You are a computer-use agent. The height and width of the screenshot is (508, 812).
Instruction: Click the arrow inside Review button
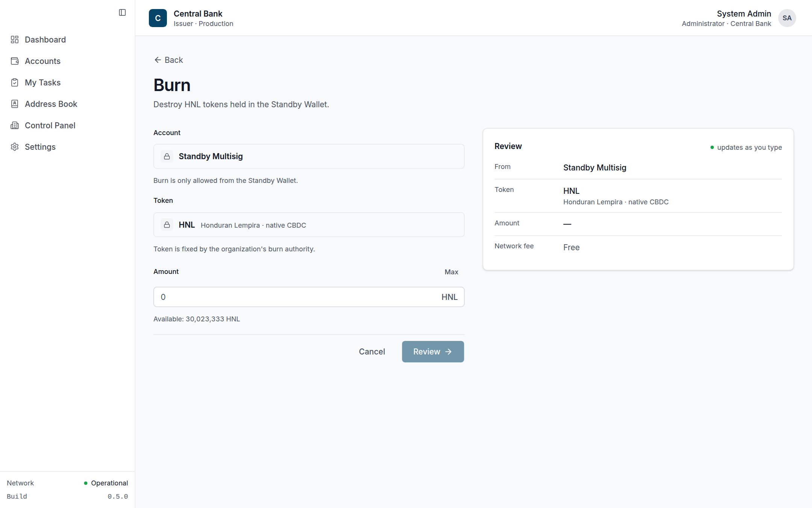[448, 351]
